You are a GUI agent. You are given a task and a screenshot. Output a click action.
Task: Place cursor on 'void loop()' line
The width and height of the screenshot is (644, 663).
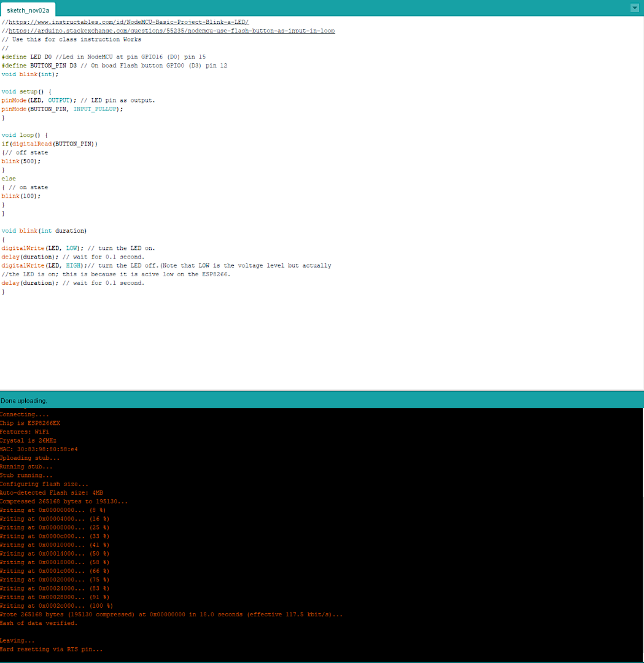[x=25, y=135]
